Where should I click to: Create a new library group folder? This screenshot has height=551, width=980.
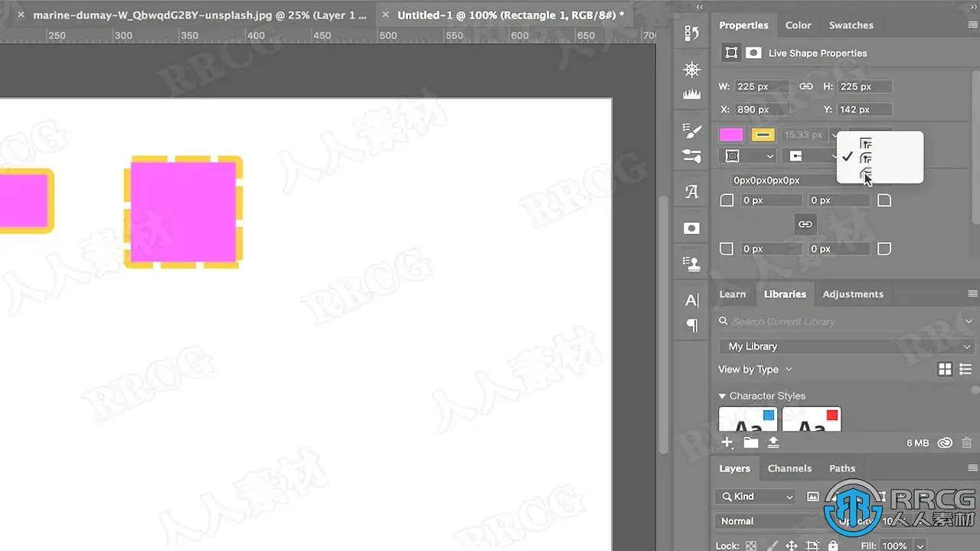pyautogui.click(x=750, y=442)
